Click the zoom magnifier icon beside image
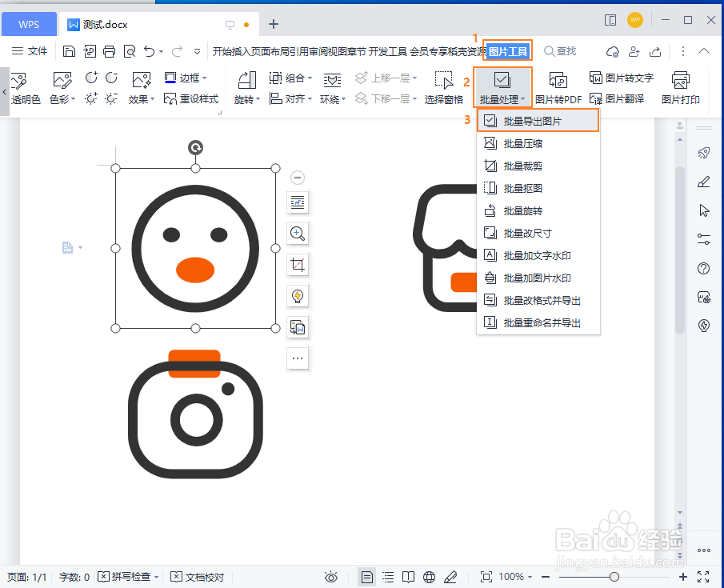Screen dimensions: 724x588 point(298,234)
